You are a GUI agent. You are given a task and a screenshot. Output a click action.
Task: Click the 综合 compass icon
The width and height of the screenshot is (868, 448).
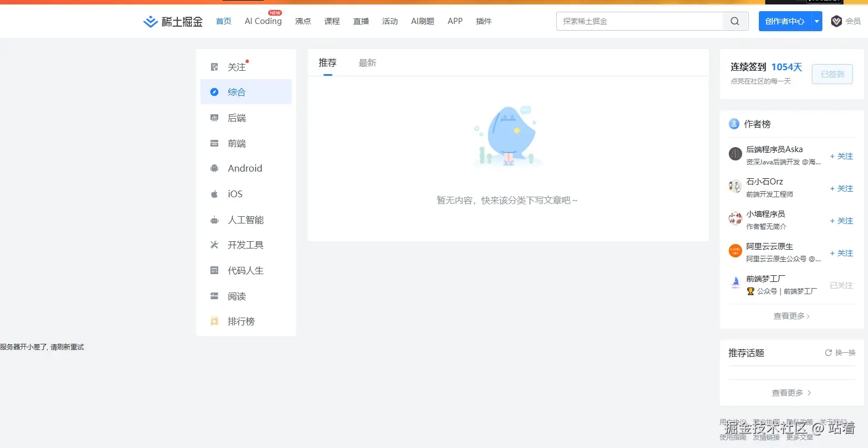click(x=214, y=92)
